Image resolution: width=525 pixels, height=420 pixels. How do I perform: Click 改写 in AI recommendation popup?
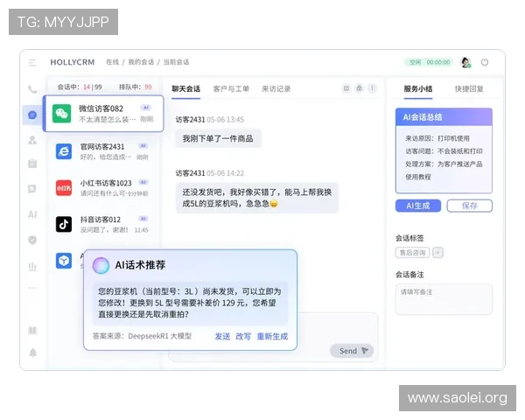click(x=243, y=336)
